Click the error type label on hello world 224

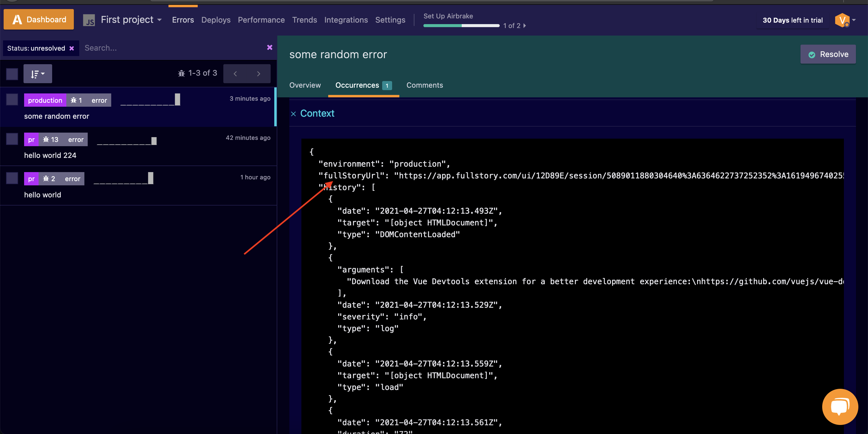tap(76, 140)
